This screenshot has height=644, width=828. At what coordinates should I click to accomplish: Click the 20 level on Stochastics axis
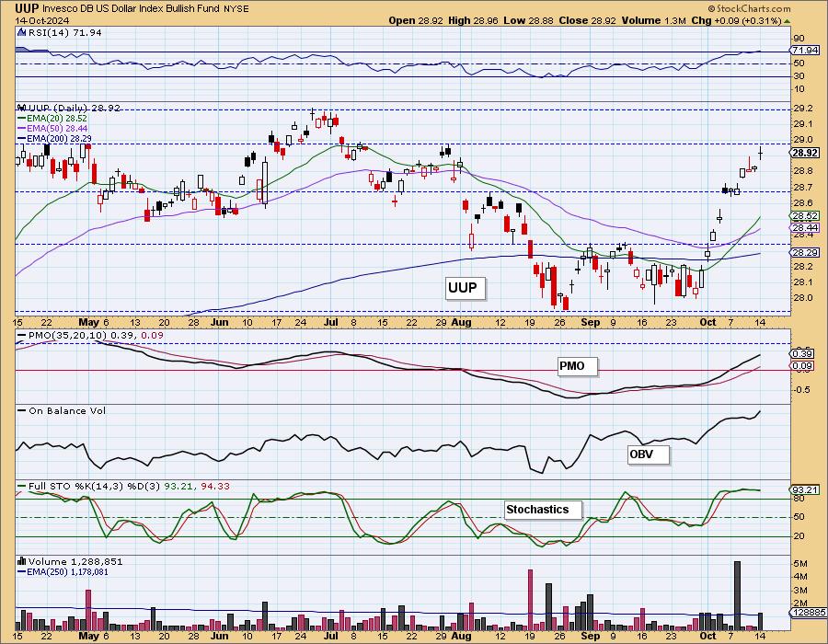coord(799,536)
